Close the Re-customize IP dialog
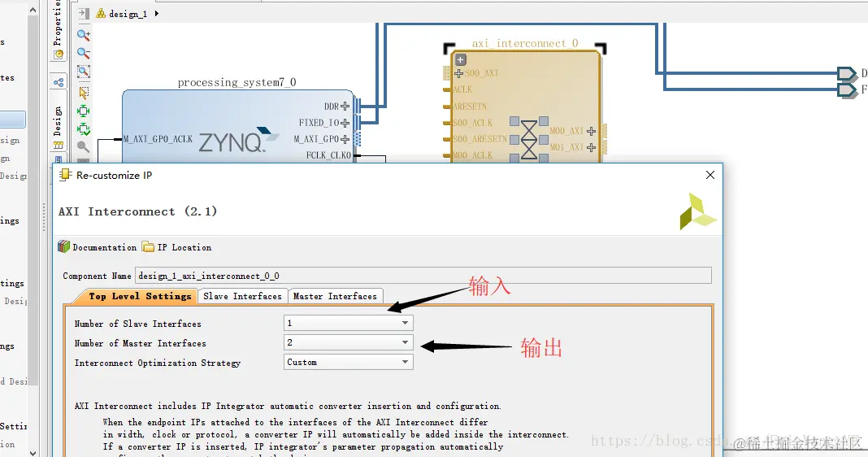Image resolution: width=868 pixels, height=457 pixels. (710, 175)
